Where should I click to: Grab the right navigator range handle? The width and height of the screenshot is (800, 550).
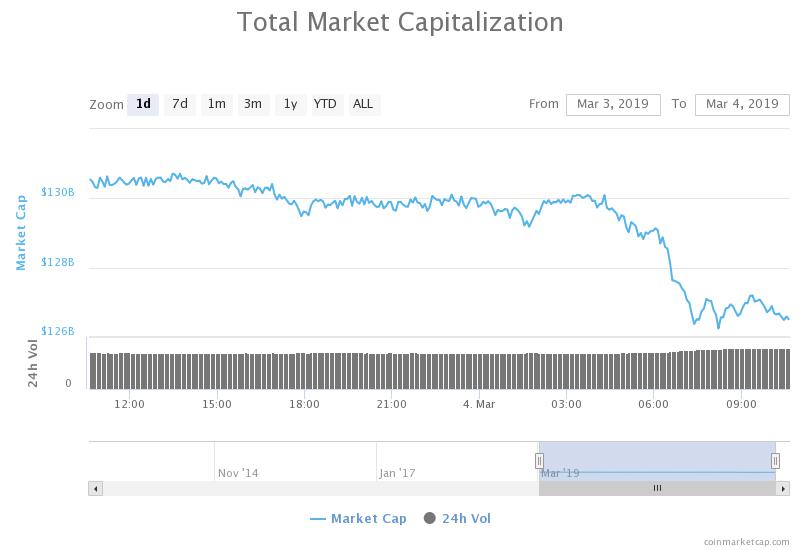[x=776, y=460]
